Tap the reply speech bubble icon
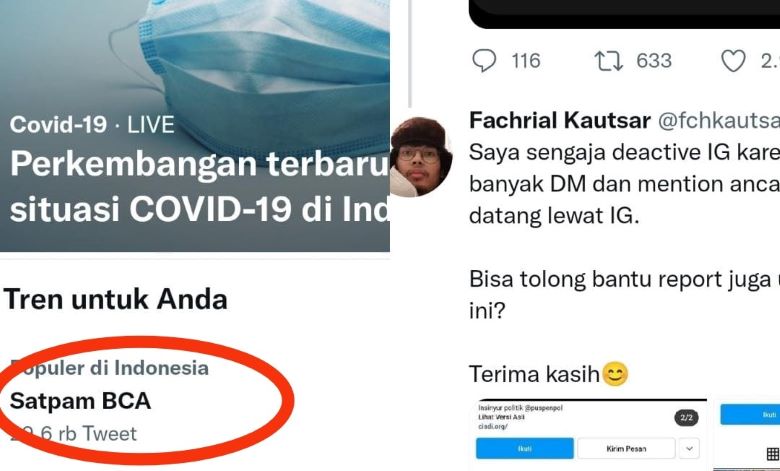Image resolution: width=780 pixels, height=471 pixels. (484, 61)
